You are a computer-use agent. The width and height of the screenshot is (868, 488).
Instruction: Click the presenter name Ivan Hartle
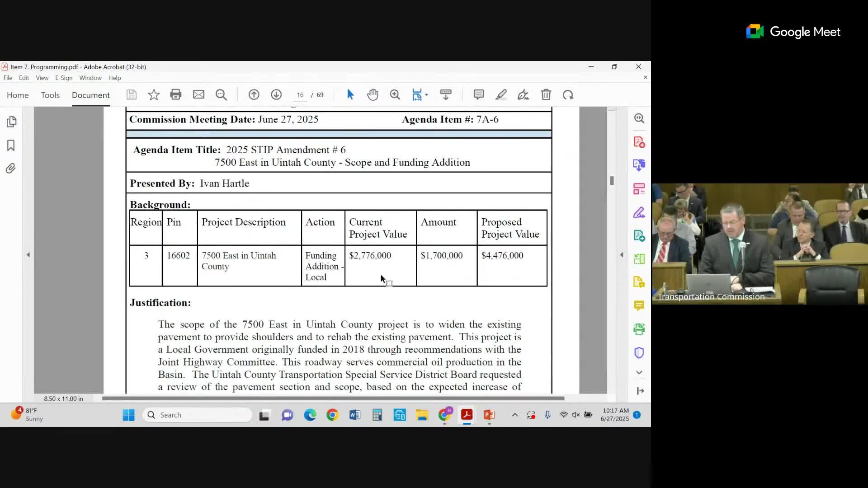225,183
